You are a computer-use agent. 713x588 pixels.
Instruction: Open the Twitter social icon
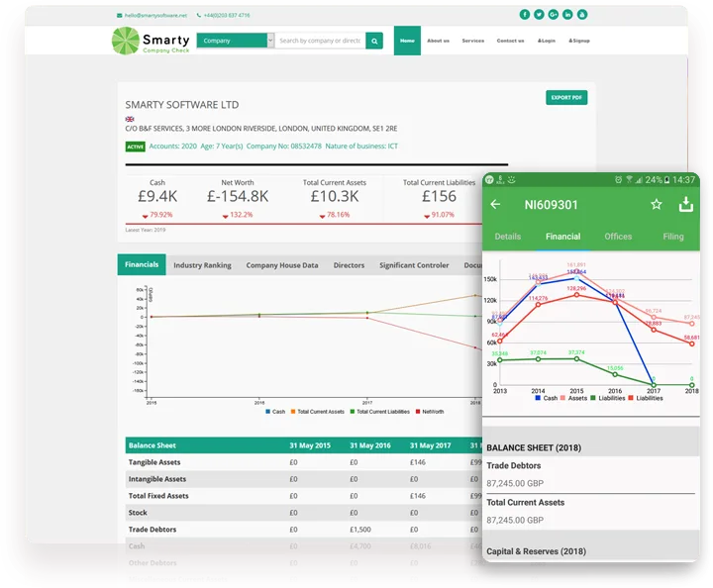coord(539,15)
